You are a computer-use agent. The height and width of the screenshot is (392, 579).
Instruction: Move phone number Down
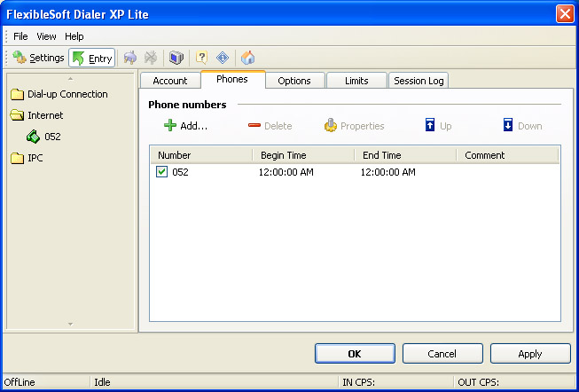point(522,126)
